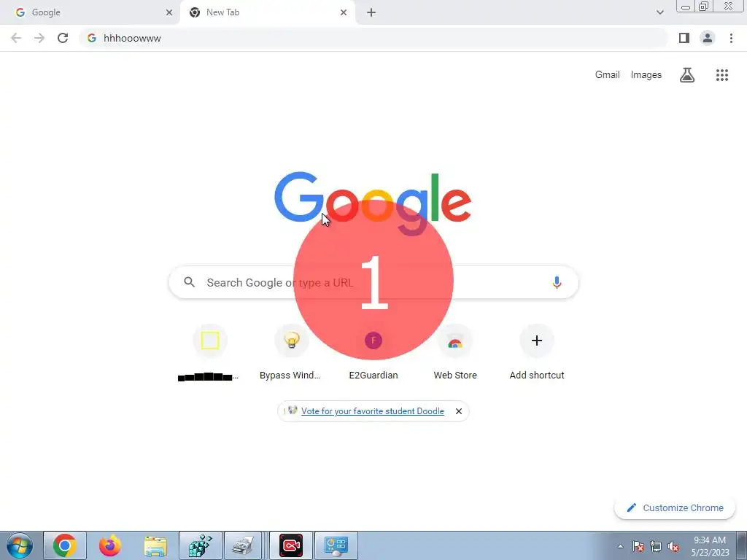
Task: Vote for your favorite student Doodle link
Action: [373, 411]
